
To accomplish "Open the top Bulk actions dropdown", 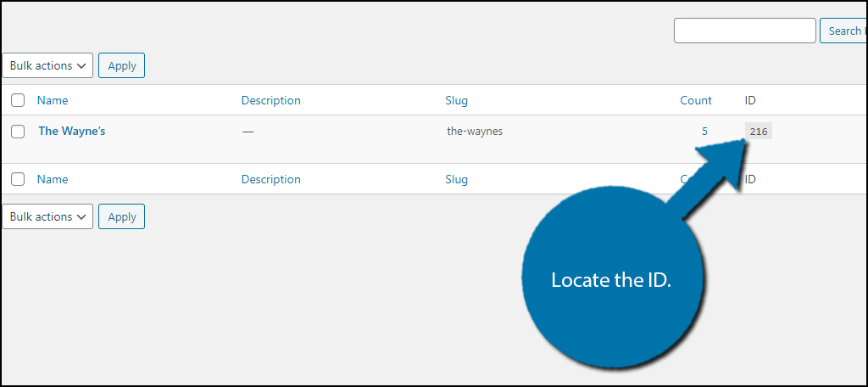I will [x=47, y=65].
